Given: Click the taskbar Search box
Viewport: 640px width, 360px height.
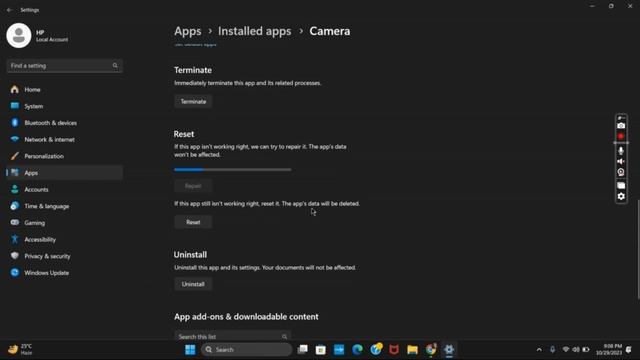Looking at the screenshot, I should [x=247, y=350].
